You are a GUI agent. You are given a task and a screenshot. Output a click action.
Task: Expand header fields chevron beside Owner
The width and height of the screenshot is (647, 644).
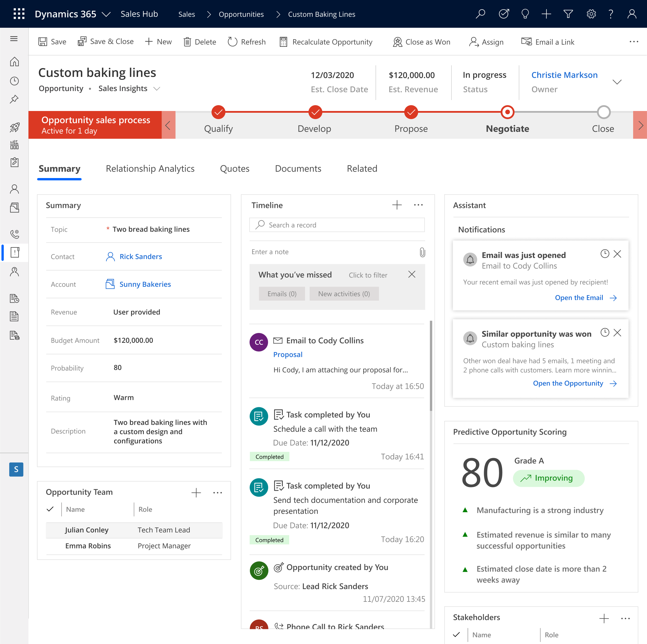point(617,82)
